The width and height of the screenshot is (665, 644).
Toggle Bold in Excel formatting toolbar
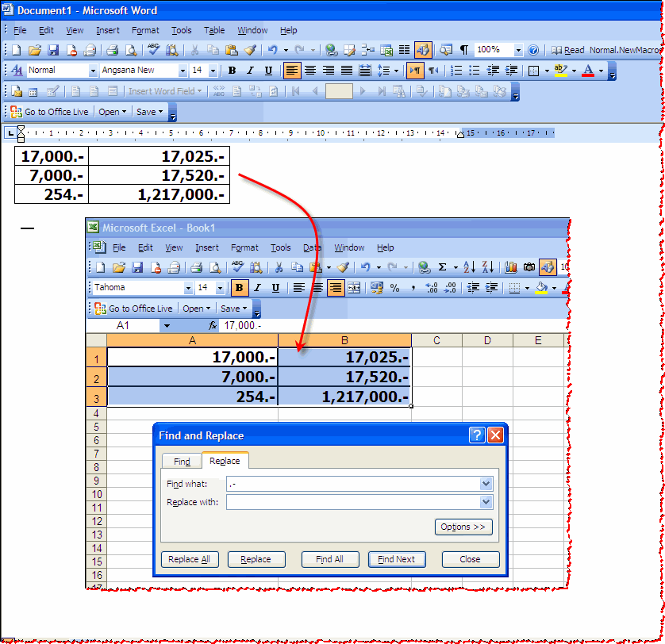(239, 288)
